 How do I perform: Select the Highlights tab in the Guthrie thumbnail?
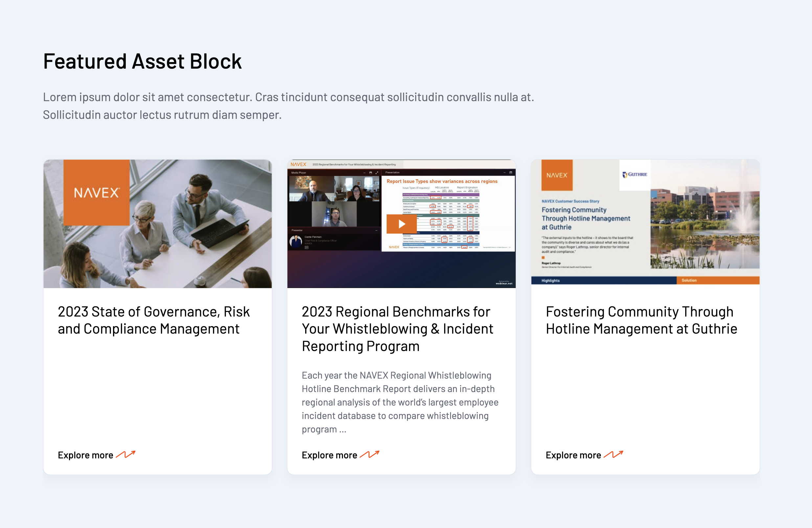(x=550, y=280)
